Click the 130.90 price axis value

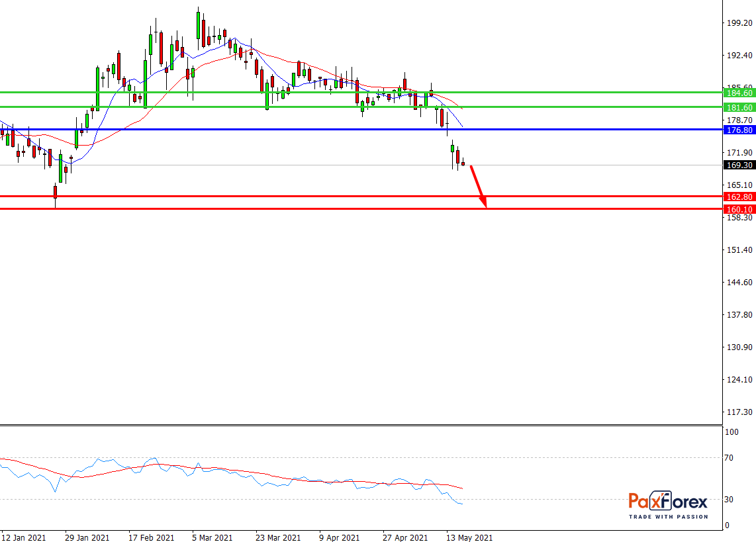click(x=739, y=347)
